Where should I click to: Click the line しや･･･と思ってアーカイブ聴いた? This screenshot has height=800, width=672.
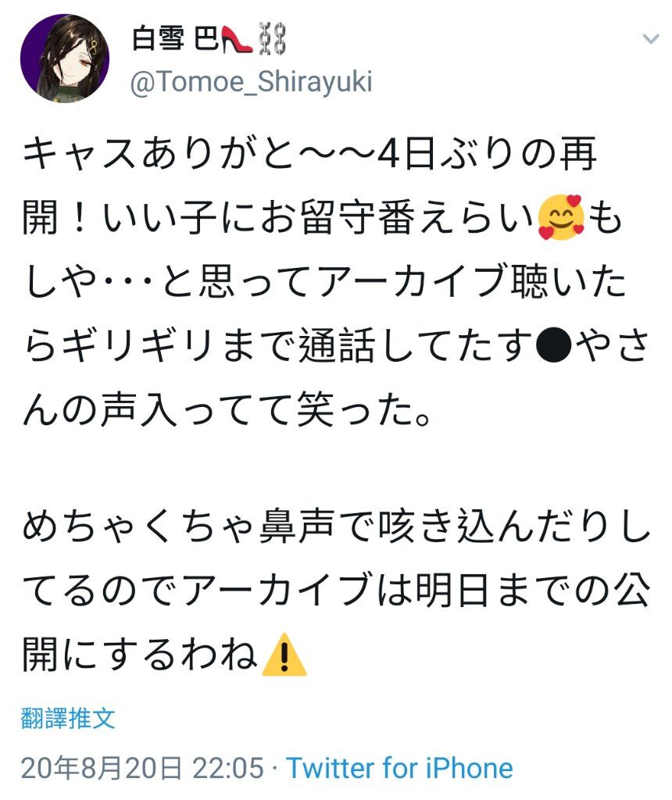pyautogui.click(x=324, y=281)
